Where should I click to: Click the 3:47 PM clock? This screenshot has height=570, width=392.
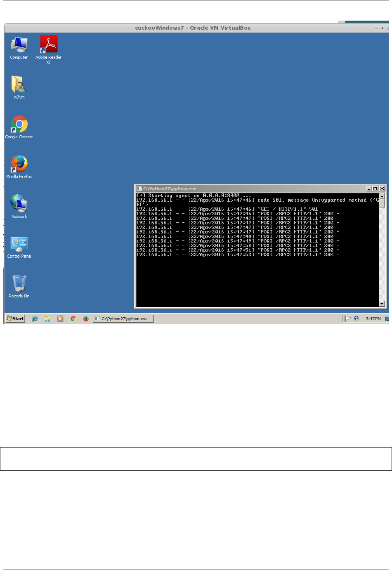point(373,318)
